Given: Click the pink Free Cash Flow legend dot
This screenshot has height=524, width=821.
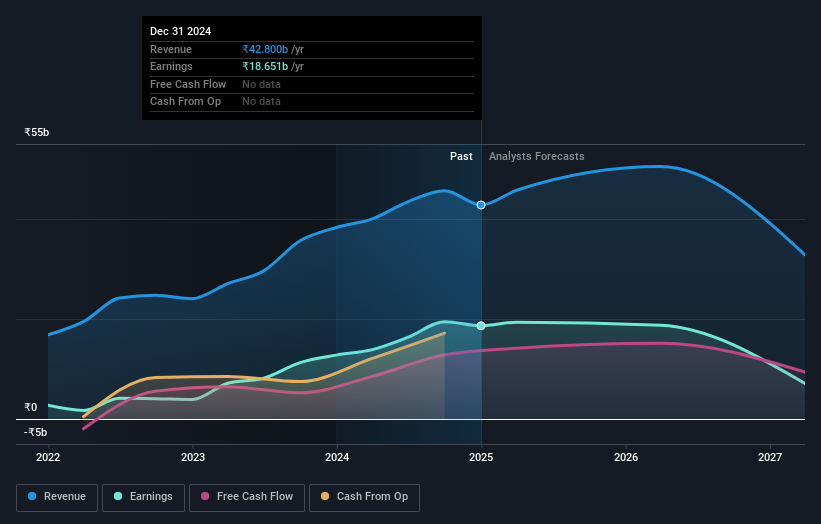Looking at the screenshot, I should click(205, 496).
